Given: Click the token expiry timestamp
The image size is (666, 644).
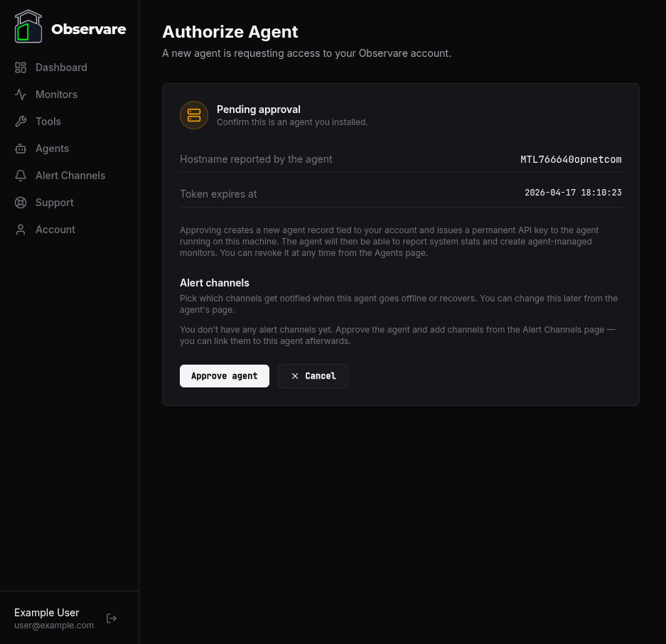Looking at the screenshot, I should coord(573,193).
